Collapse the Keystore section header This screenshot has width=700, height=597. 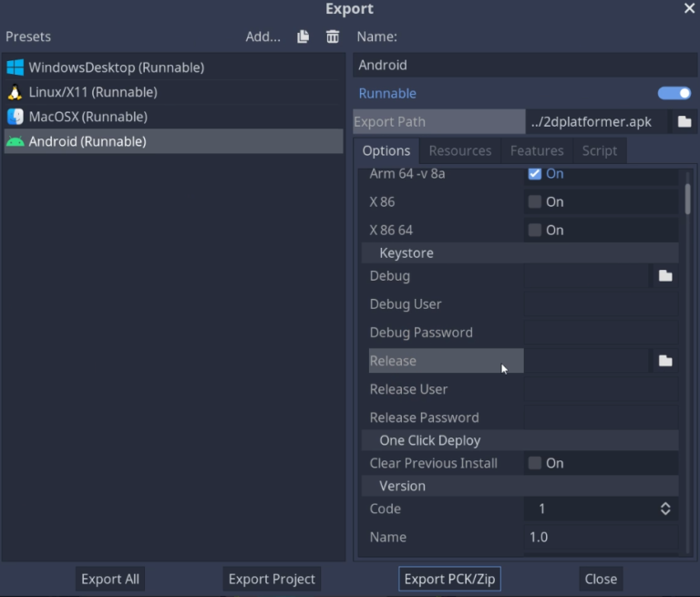click(x=520, y=252)
